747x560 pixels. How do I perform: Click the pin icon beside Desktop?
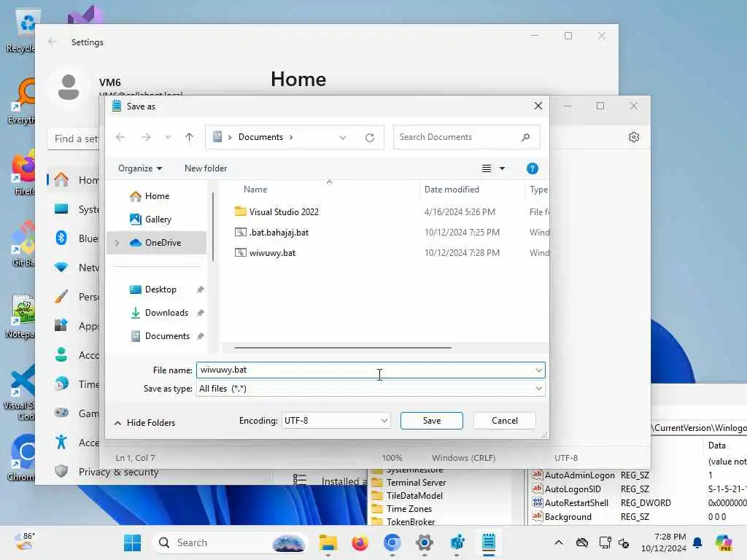[x=200, y=289]
